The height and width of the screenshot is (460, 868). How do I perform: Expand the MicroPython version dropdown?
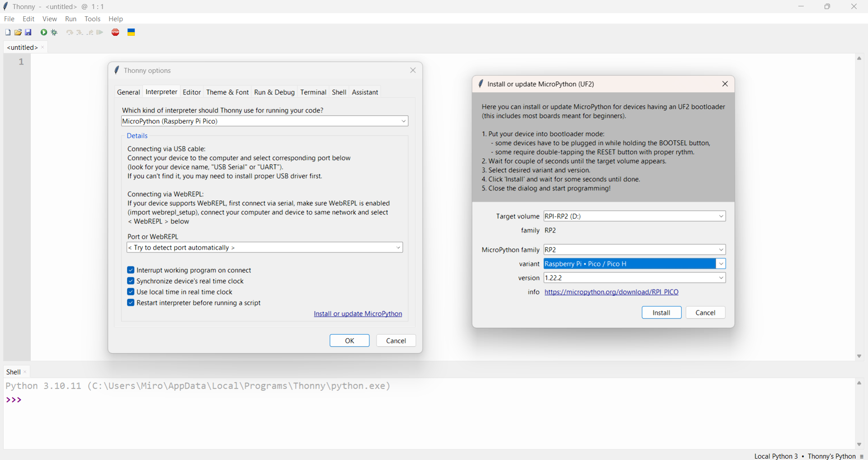pos(721,278)
